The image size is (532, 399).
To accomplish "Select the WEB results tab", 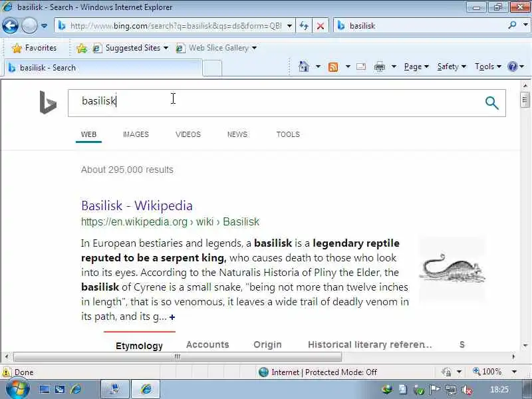I will (x=88, y=134).
